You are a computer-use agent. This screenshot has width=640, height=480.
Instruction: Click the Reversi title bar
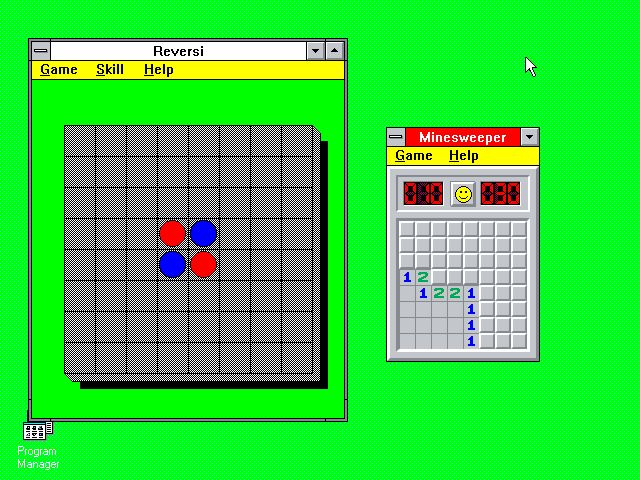(x=178, y=51)
